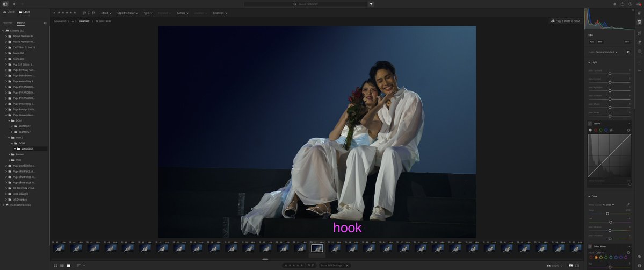The width and height of the screenshot is (644, 270).
Task: Collapse the Extreme SSD tree node
Action: 3,31
